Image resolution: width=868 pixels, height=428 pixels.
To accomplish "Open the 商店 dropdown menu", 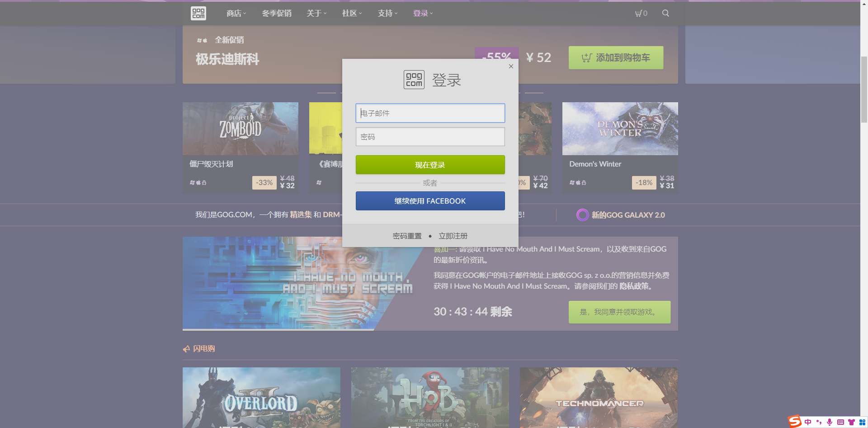I will coord(236,13).
